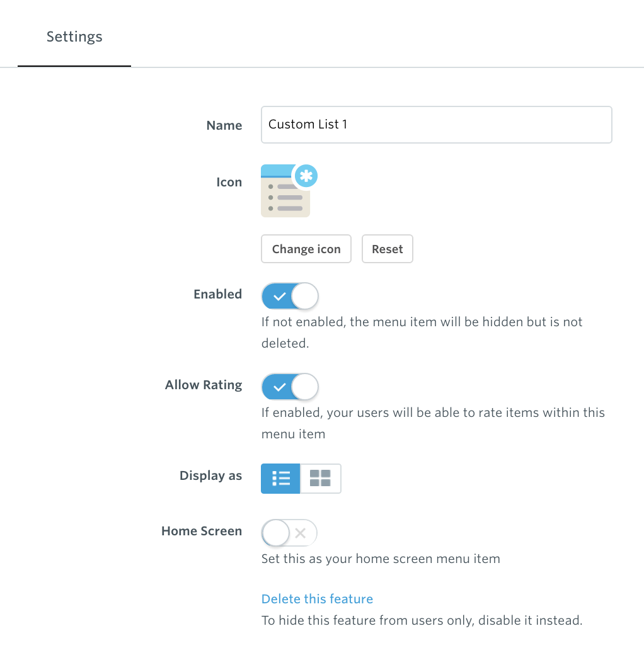Screen dimensions: 644x660
Task: Click the checkmark inside Allow Rating switch
Action: click(279, 387)
